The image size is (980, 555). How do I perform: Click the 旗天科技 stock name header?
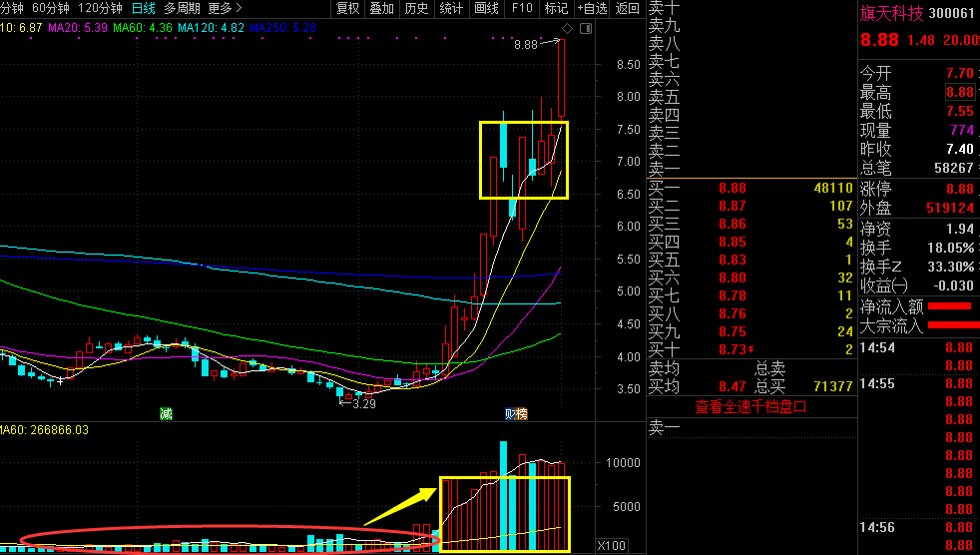[x=894, y=13]
